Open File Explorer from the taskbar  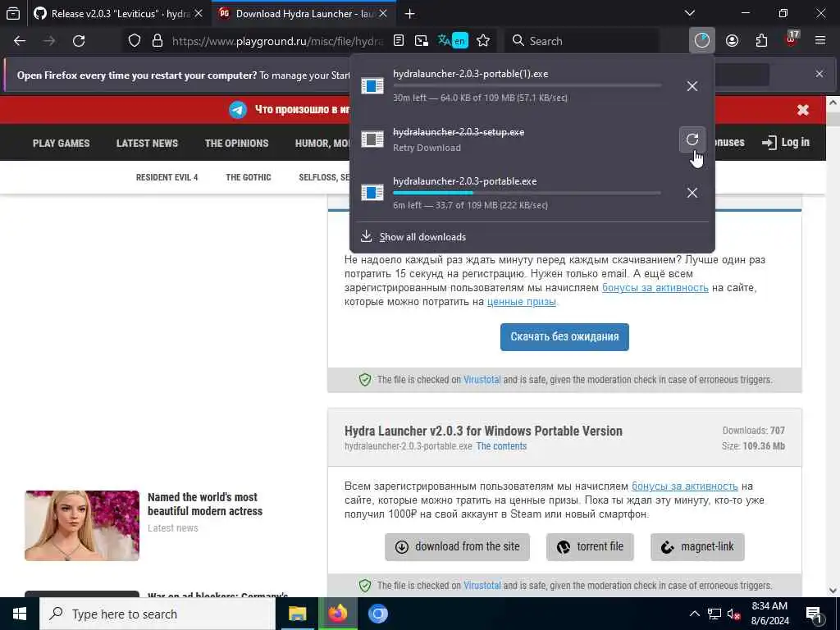point(297,614)
